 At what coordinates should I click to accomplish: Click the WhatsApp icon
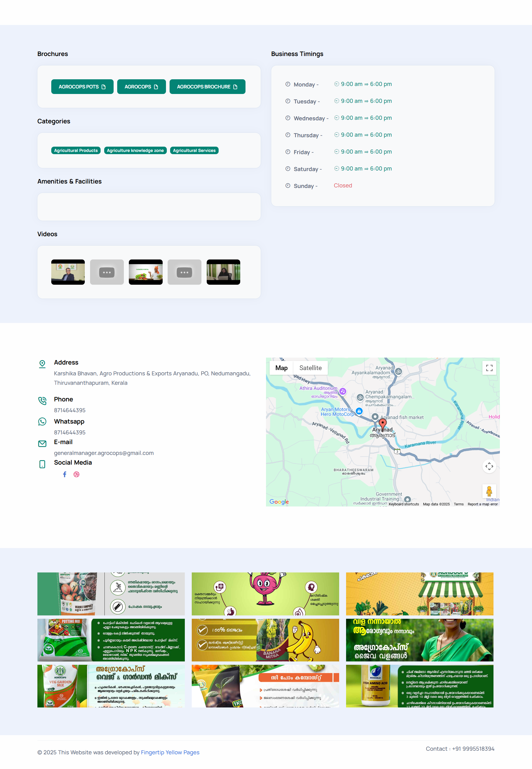pos(42,422)
